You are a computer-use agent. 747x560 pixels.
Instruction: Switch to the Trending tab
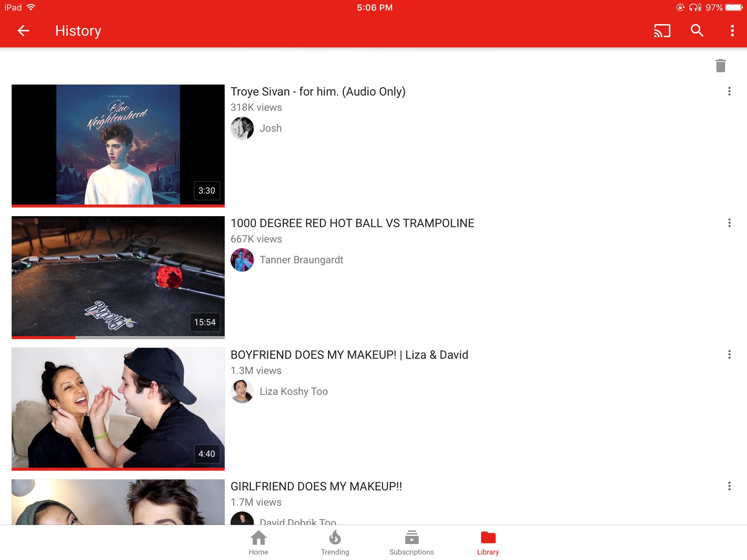(x=335, y=543)
